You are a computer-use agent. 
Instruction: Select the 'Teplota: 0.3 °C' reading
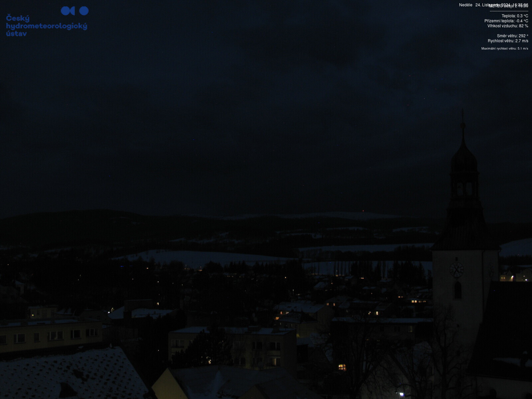point(515,16)
